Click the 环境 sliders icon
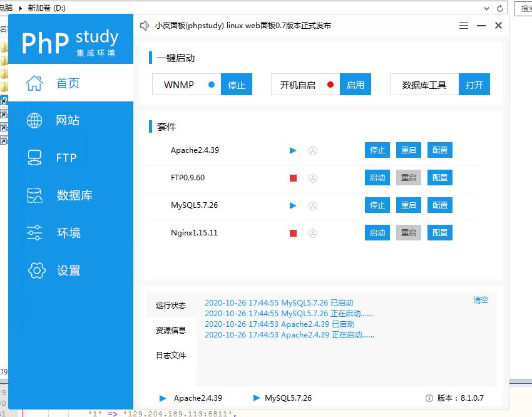This screenshot has width=532, height=417. [34, 233]
